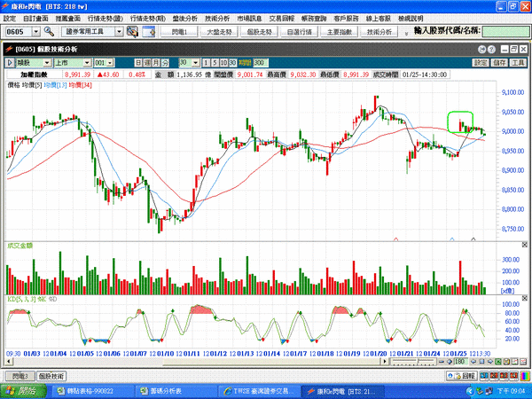Open the question mark help icon
532x399 pixels.
pos(491,50)
